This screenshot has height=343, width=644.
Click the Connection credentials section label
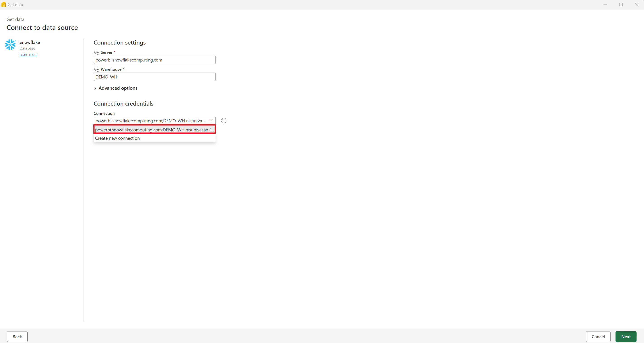(x=123, y=103)
